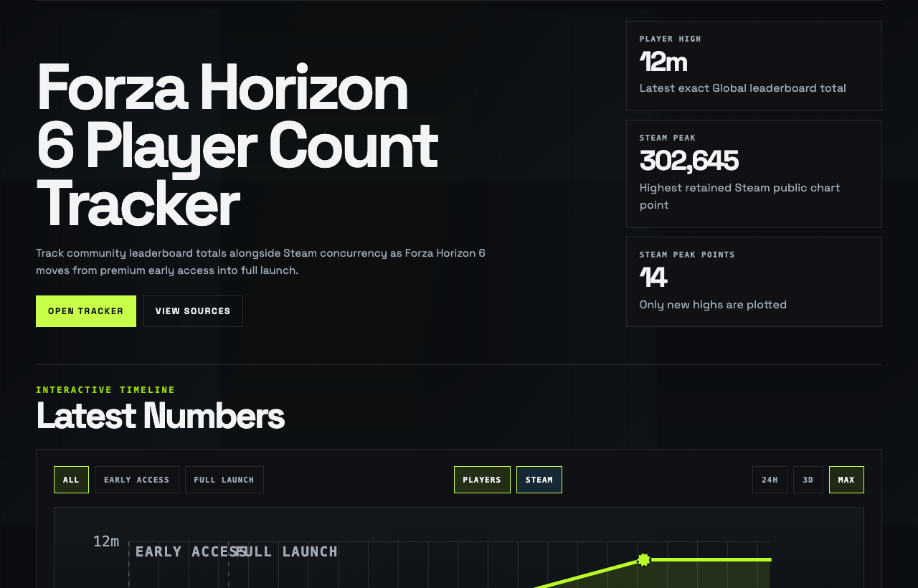Click the value 14 under Steam Peak Points

(653, 278)
